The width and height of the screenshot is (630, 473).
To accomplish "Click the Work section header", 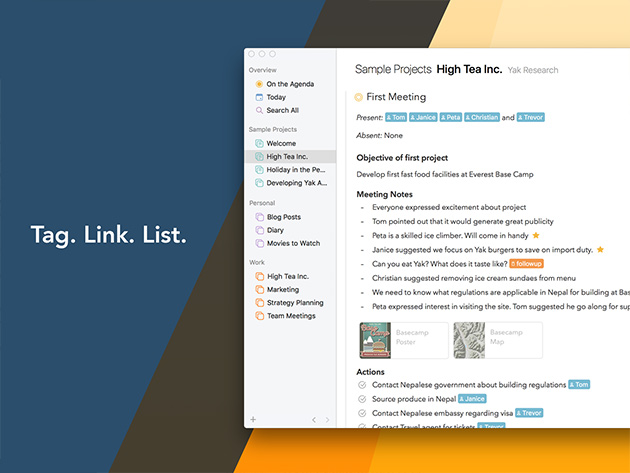I will pos(257,262).
